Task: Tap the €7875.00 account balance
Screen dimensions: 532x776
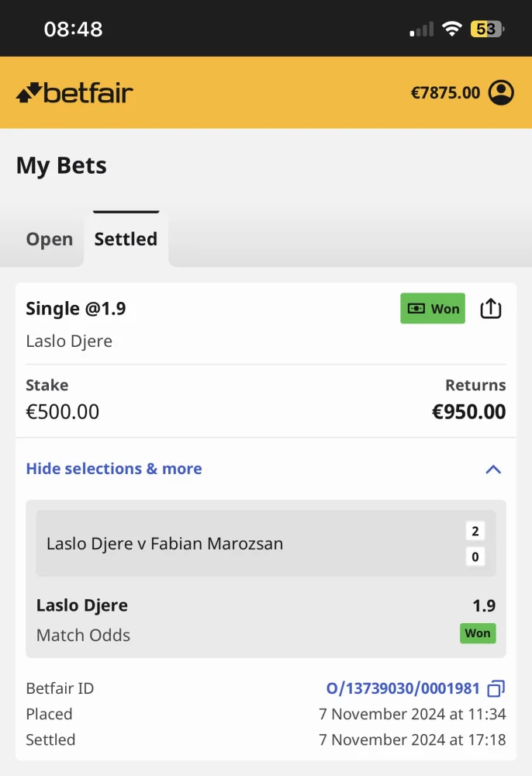Action: (445, 93)
